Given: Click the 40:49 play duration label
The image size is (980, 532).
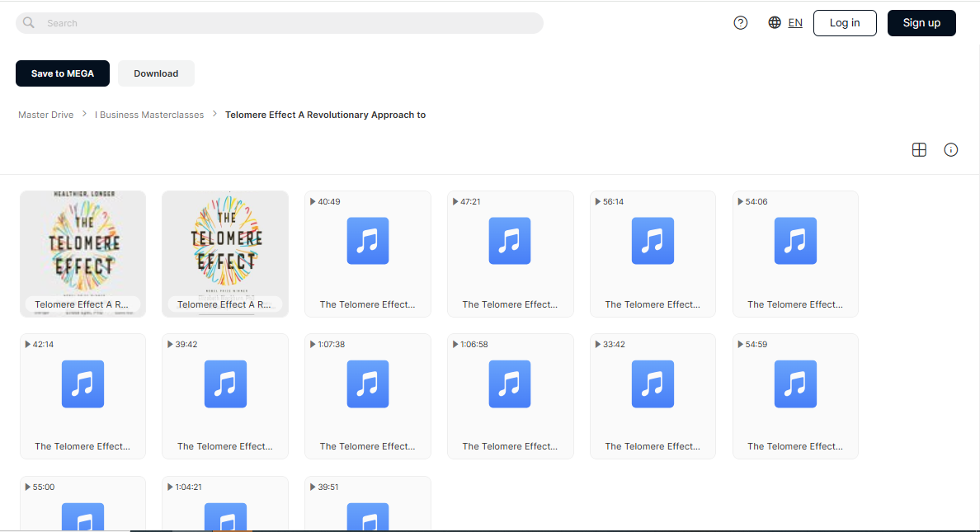Looking at the screenshot, I should tap(325, 202).
